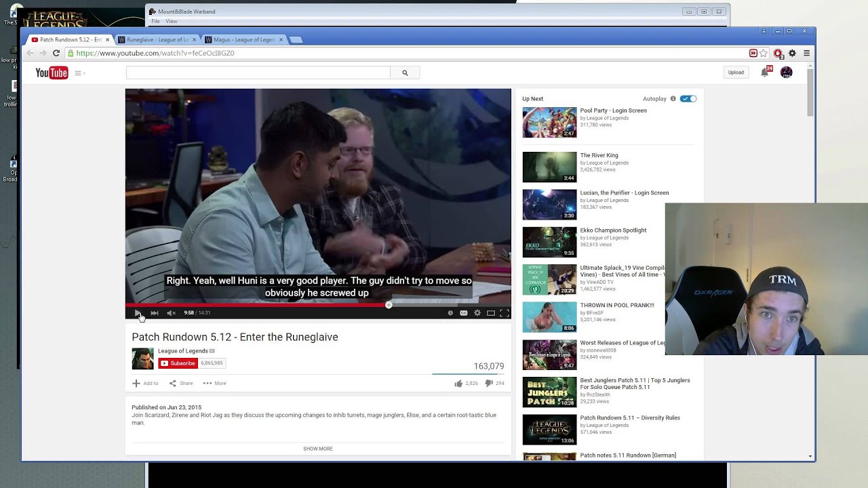The width and height of the screenshot is (868, 488).
Task: Open the League of Legends channel name link
Action: click(x=183, y=351)
